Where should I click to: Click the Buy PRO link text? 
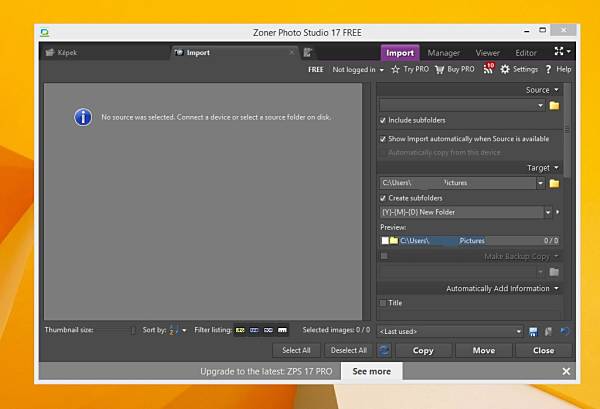click(461, 69)
